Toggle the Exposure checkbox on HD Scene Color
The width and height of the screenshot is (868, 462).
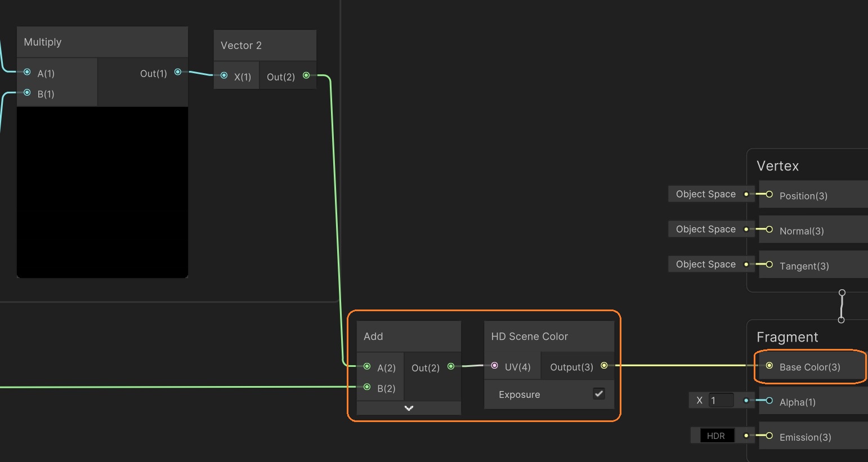pos(599,394)
